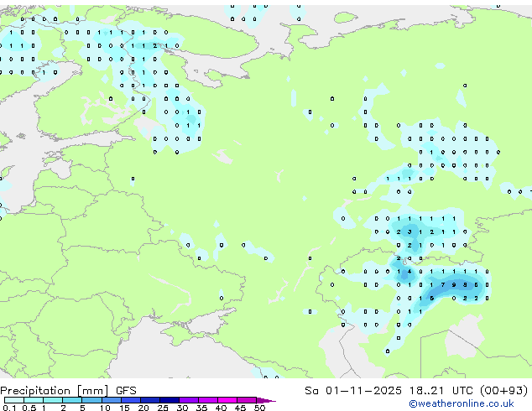Click the 'Precipitation [mm]' title text

pyautogui.click(x=55, y=391)
